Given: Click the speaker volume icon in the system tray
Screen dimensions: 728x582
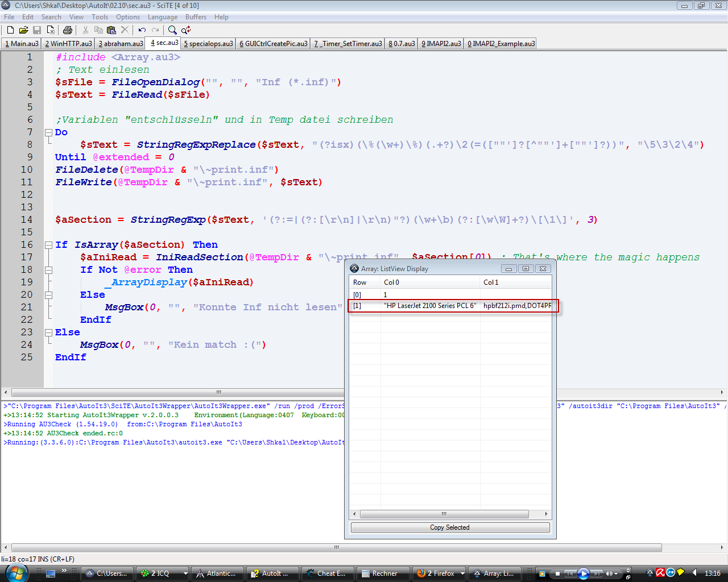Looking at the screenshot, I should [694, 573].
